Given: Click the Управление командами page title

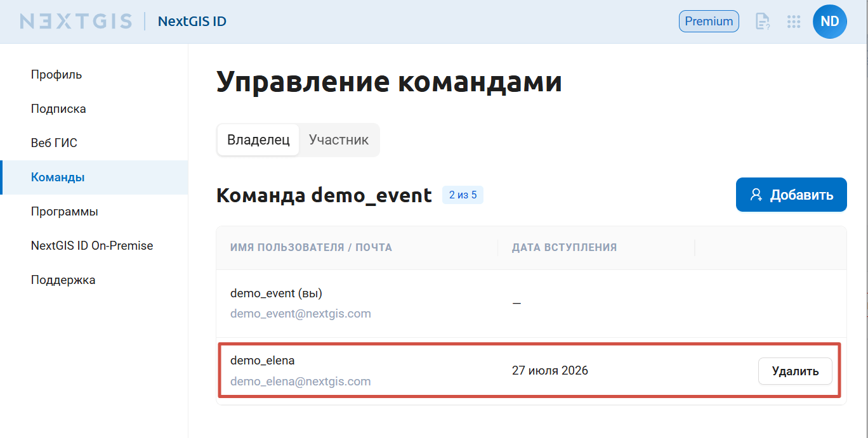Looking at the screenshot, I should point(390,82).
